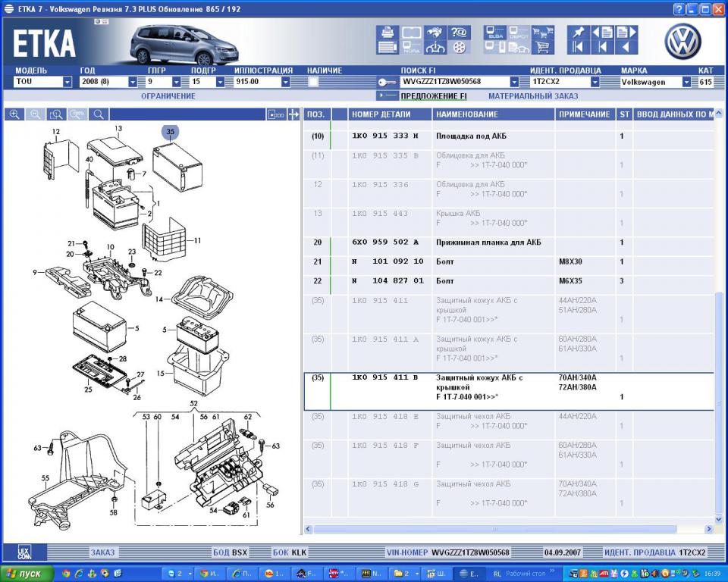Expand the ПОДГР dropdown

coord(220,82)
